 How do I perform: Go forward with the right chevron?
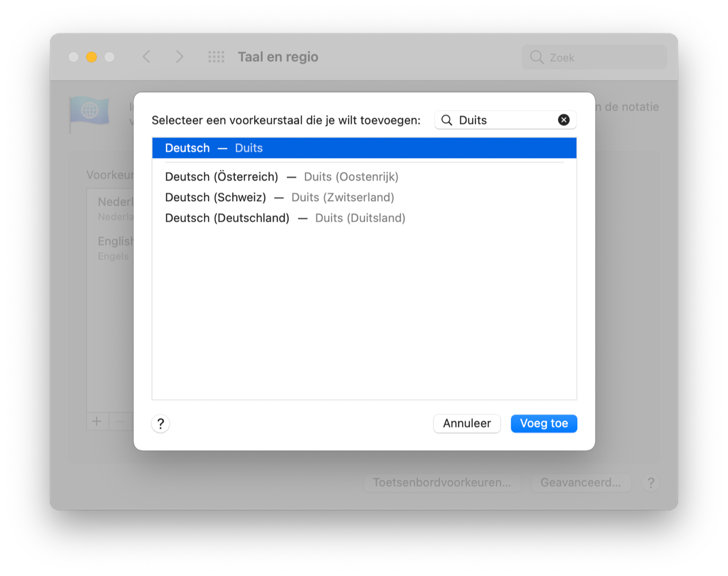click(x=180, y=57)
